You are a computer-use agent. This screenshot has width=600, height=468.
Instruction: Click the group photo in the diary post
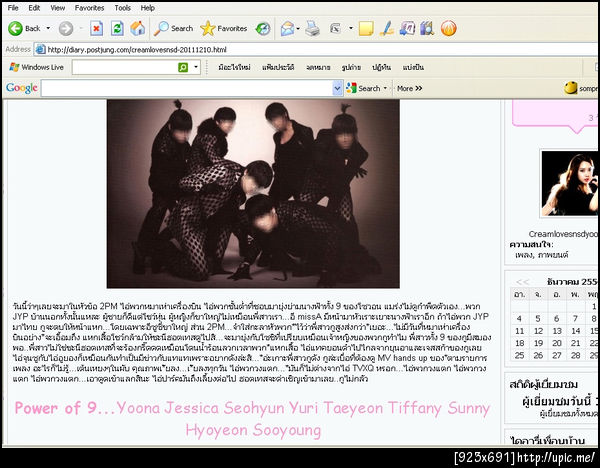coord(253,194)
